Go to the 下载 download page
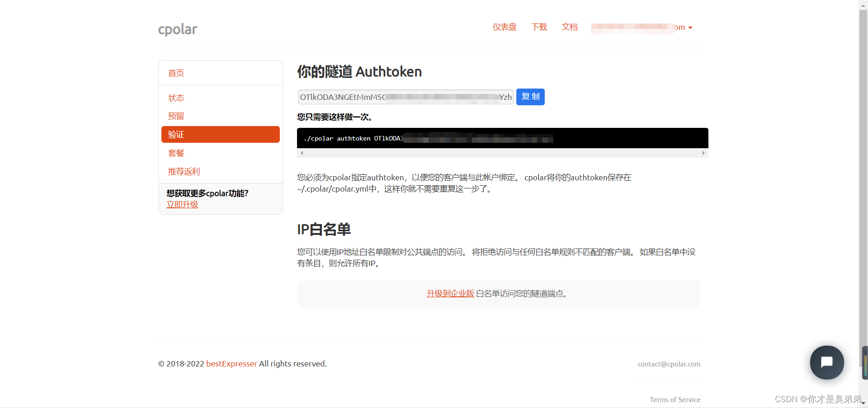 click(x=539, y=27)
